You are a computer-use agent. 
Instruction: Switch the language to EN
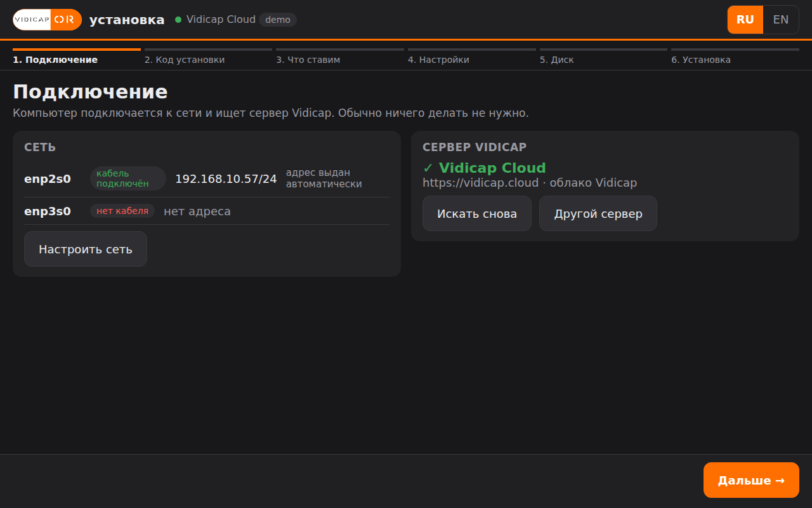pos(781,20)
